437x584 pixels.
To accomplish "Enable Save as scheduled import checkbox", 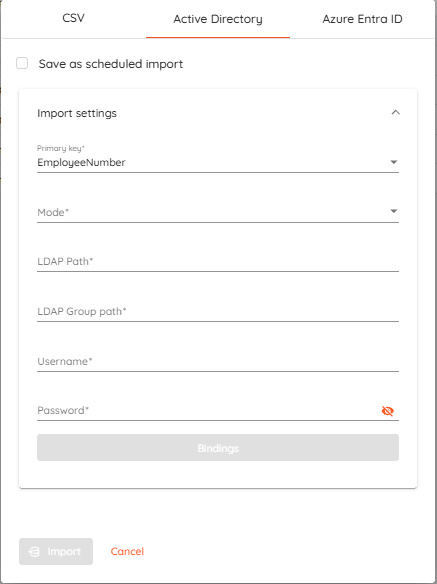I will [x=22, y=63].
